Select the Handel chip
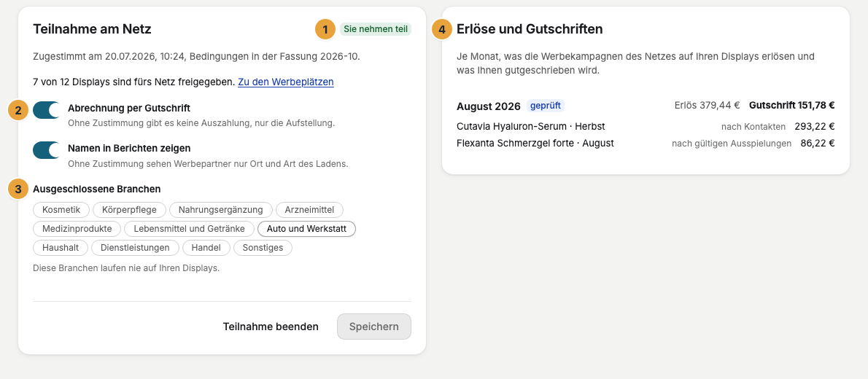The width and height of the screenshot is (868, 379). click(206, 248)
